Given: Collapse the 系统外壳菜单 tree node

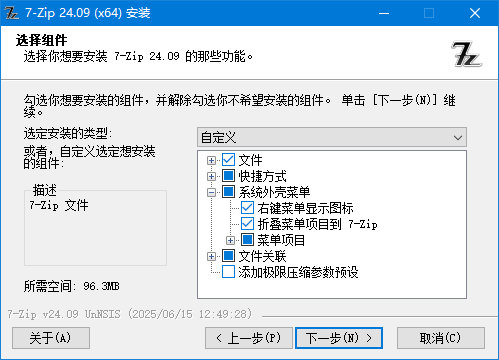Looking at the screenshot, I should pyautogui.click(x=211, y=192).
